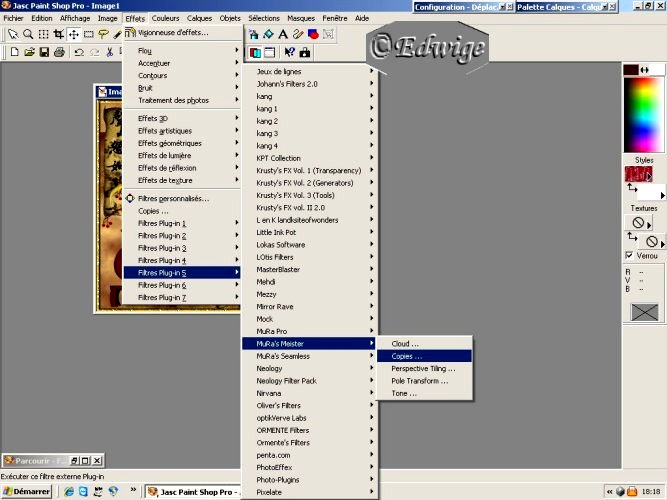Click the New file icon
The height and width of the screenshot is (500, 667).
[x=14, y=52]
